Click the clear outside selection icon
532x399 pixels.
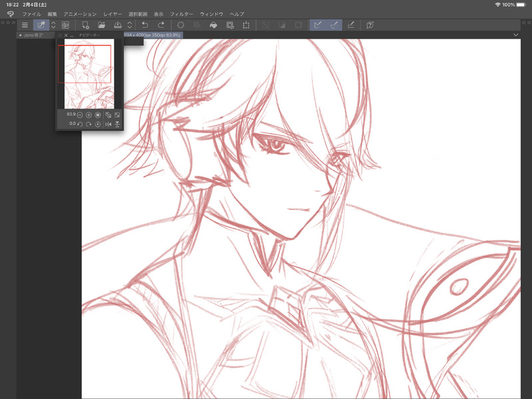tap(197, 25)
